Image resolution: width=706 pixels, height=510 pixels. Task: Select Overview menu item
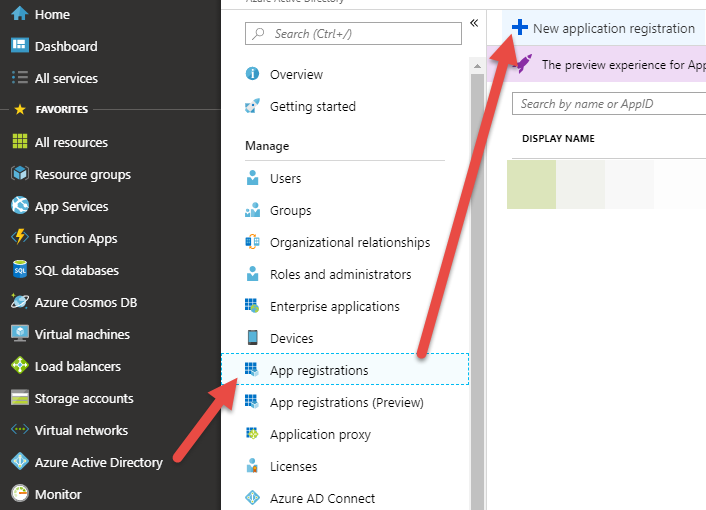click(296, 74)
